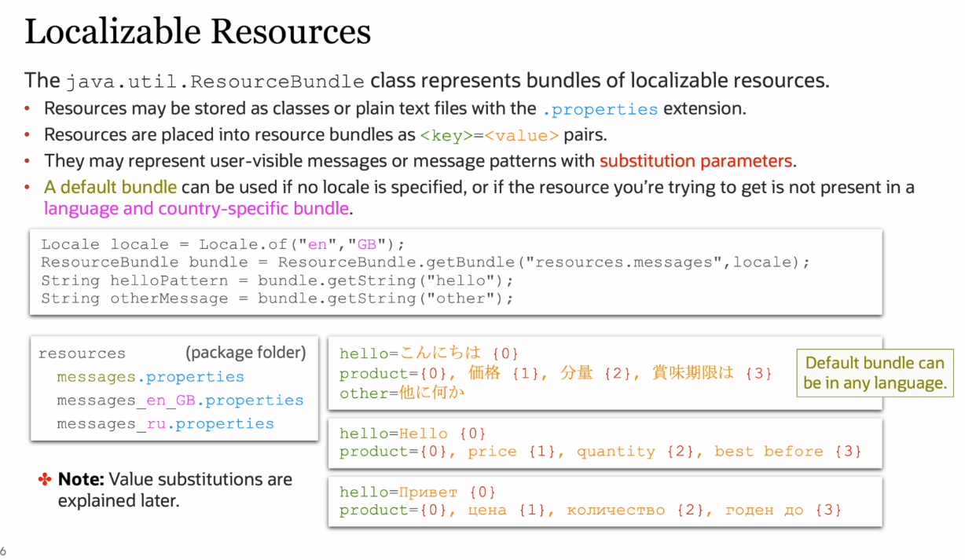The width and height of the screenshot is (965, 560).
Task: Click the slide page number 6
Action: coord(3,551)
